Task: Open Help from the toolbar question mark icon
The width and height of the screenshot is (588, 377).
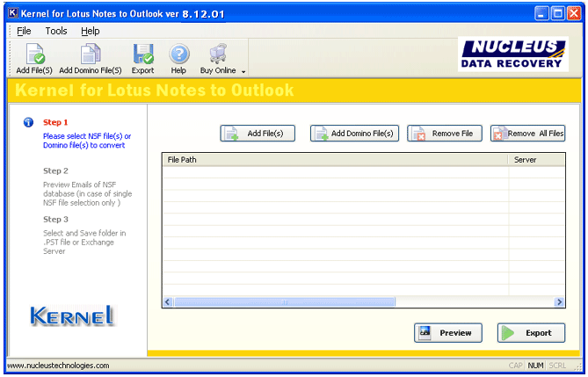Action: pyautogui.click(x=178, y=54)
